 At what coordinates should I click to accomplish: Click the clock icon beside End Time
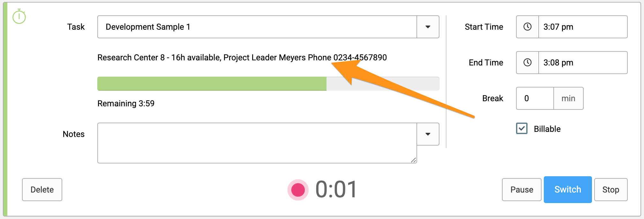[x=528, y=63]
